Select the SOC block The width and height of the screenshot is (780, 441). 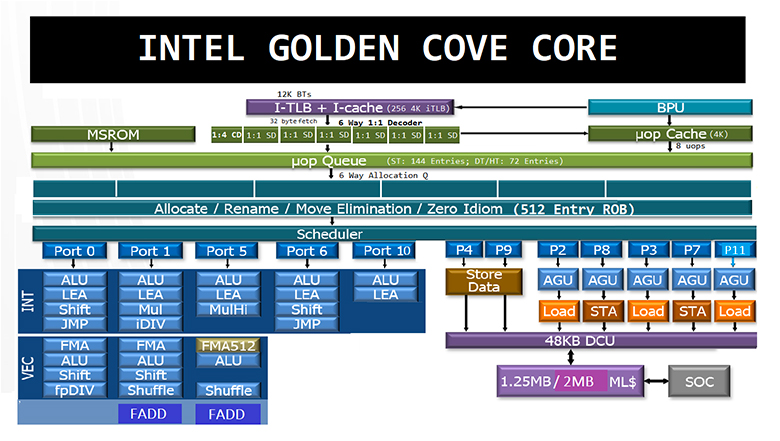[699, 381]
